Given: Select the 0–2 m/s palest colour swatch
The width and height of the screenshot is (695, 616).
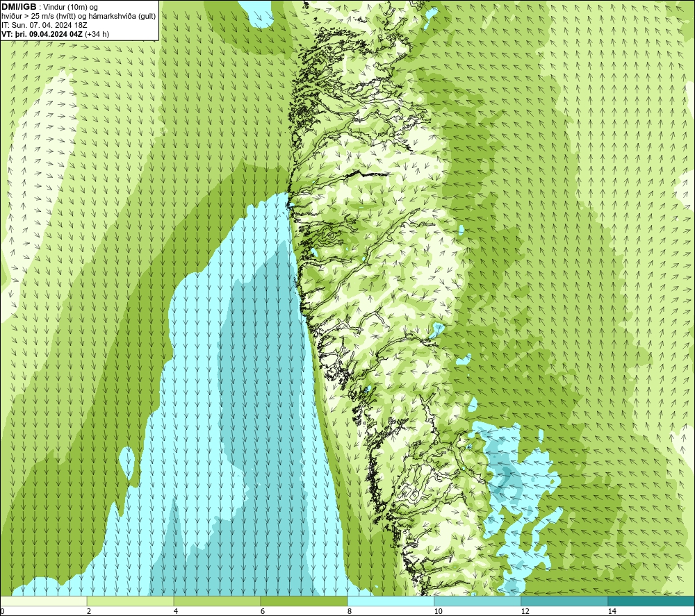Looking at the screenshot, I should (x=43, y=601).
